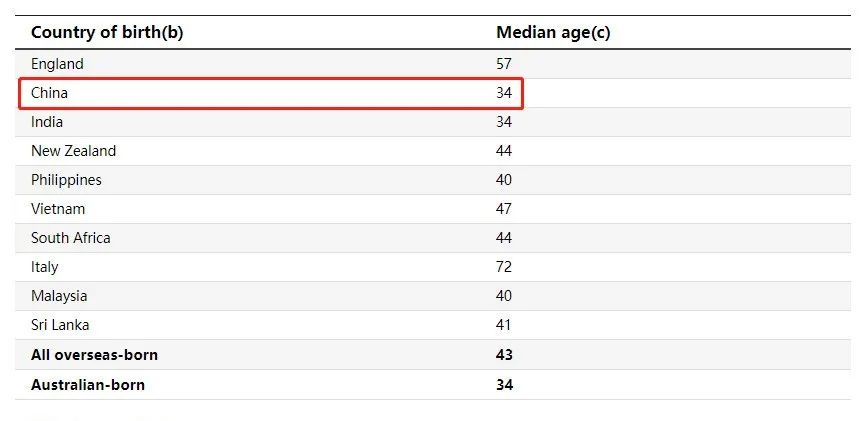Click England's median age value 57
The height and width of the screenshot is (421, 866).
pyautogui.click(x=504, y=64)
